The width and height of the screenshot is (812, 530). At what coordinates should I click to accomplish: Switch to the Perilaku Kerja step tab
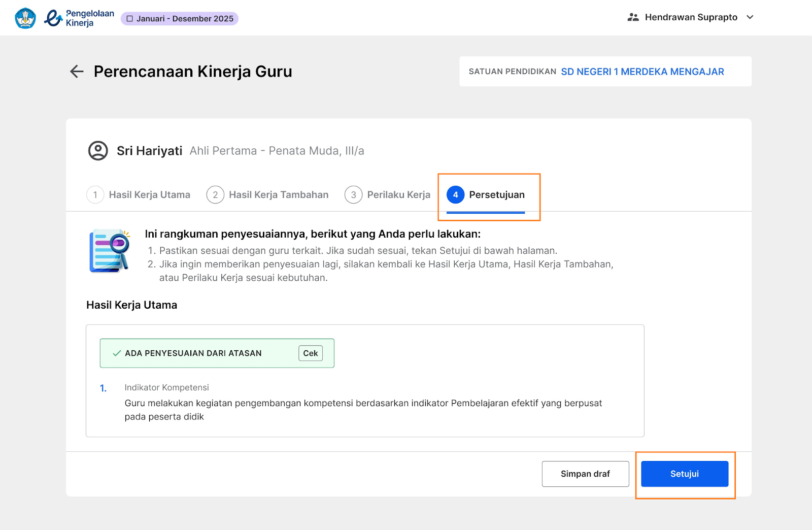(387, 195)
